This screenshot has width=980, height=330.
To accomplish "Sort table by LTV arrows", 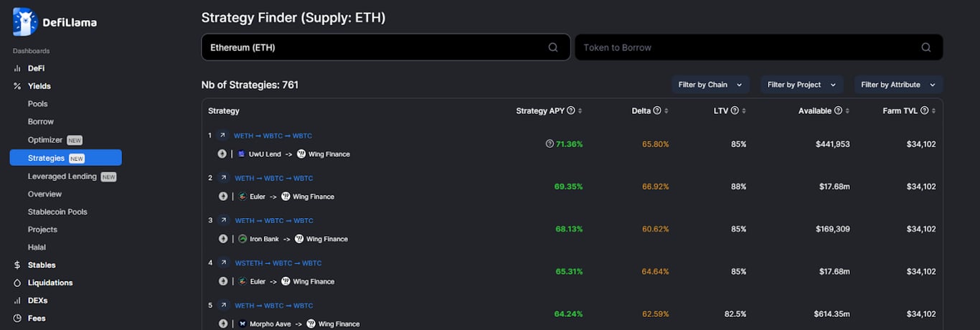I will [x=744, y=111].
